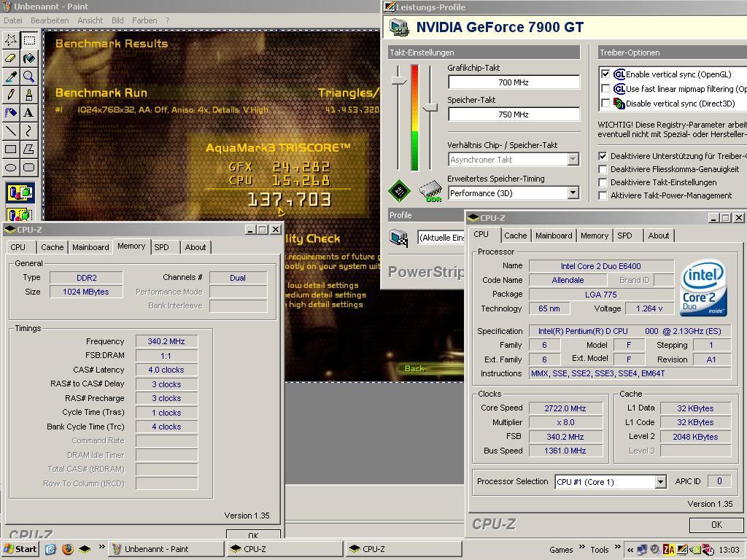Click the DDR memory chip icon
The width and height of the screenshot is (747, 560).
[430, 192]
